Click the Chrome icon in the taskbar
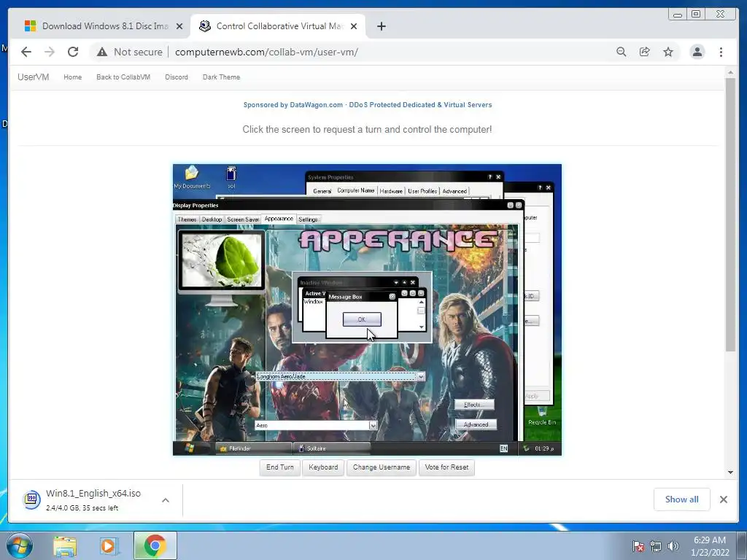Screen dimensions: 747x560 (155, 546)
